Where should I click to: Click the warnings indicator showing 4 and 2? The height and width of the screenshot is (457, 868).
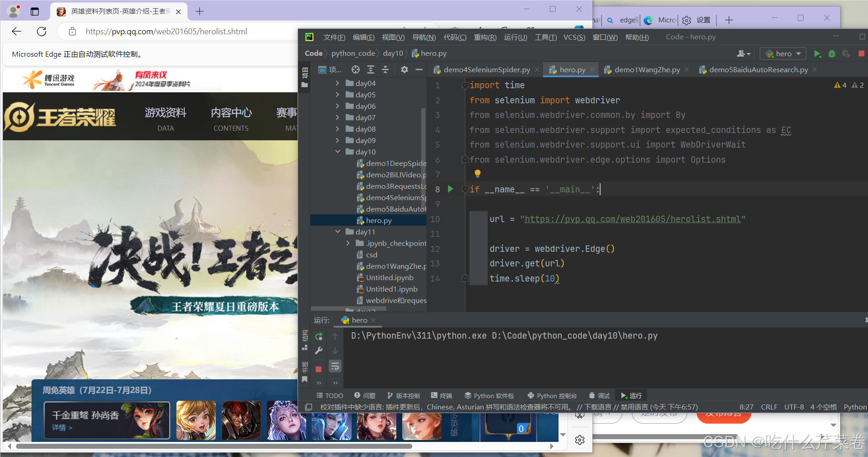pyautogui.click(x=849, y=85)
